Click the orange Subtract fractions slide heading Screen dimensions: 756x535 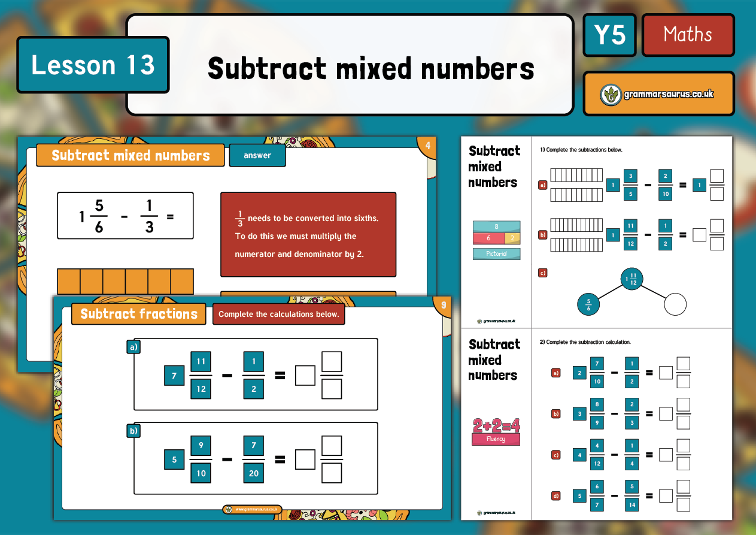[138, 314]
